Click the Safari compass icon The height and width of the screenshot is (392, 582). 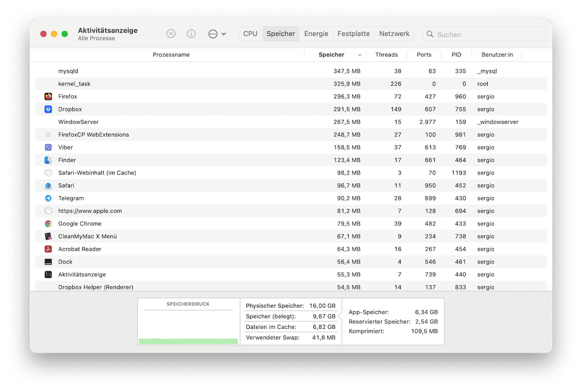click(x=48, y=185)
